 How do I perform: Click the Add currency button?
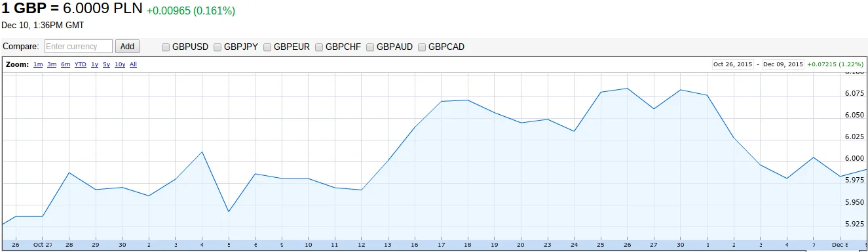pos(127,47)
